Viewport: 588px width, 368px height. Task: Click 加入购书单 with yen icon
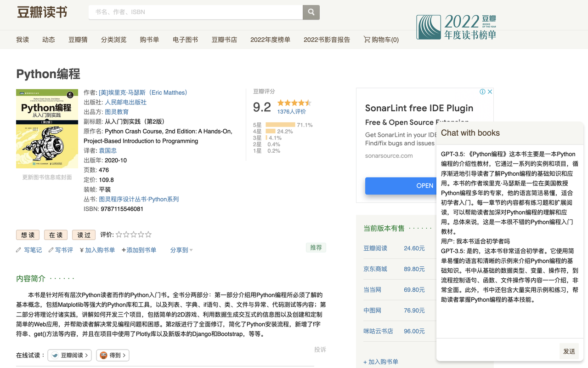tap(97, 250)
